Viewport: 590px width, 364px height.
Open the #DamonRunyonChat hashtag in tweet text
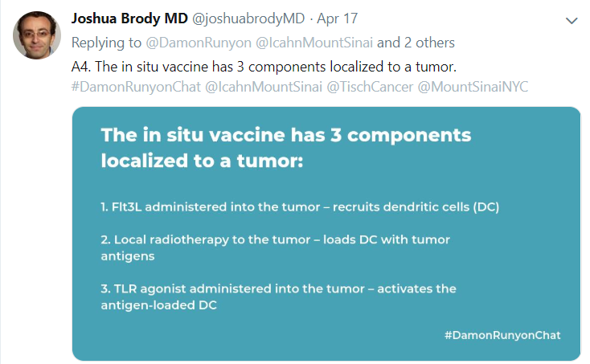click(x=136, y=87)
